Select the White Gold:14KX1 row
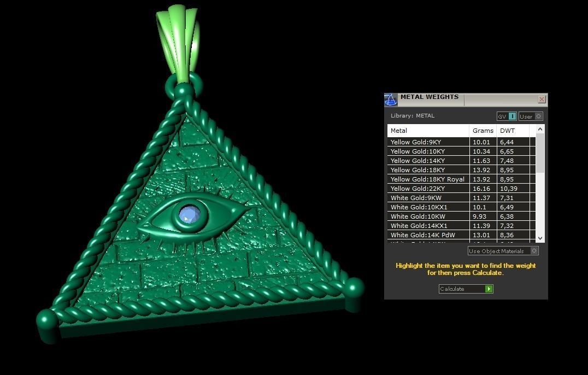Viewport: 588px width, 375px height. [x=461, y=226]
